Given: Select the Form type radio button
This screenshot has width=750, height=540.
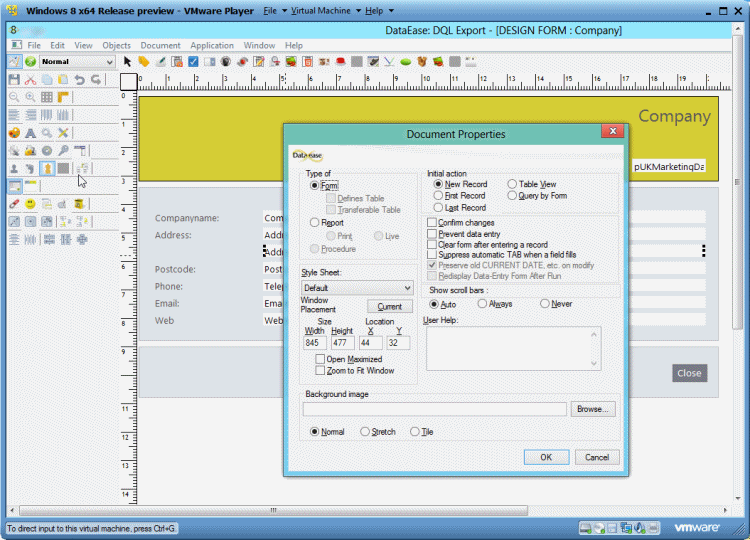Looking at the screenshot, I should [x=314, y=186].
